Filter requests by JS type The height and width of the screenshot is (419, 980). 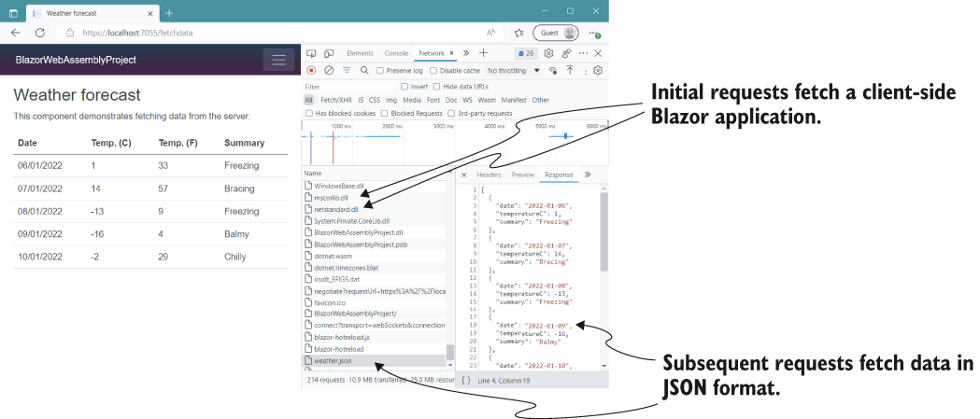[x=361, y=100]
